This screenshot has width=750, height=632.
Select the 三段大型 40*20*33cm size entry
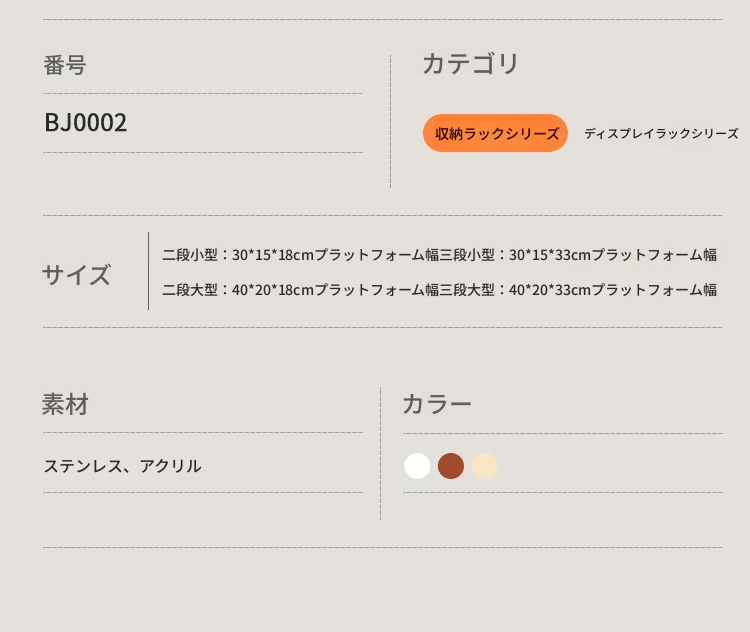(x=578, y=289)
